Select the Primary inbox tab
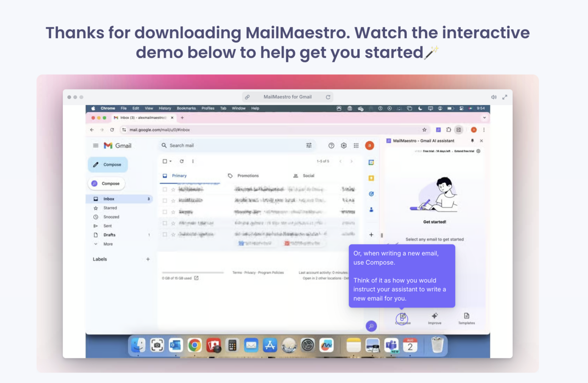The image size is (588, 383). 175,176
